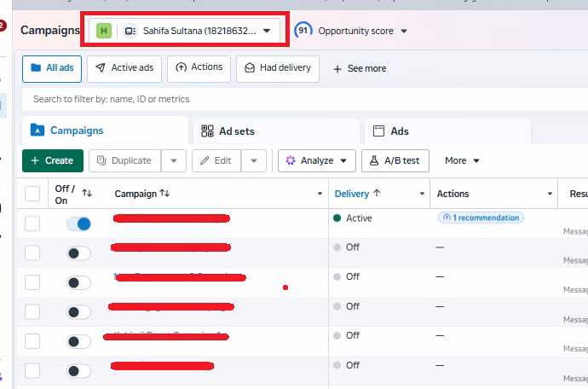
Task: Open the Duplicate dropdown arrow
Action: pyautogui.click(x=174, y=160)
